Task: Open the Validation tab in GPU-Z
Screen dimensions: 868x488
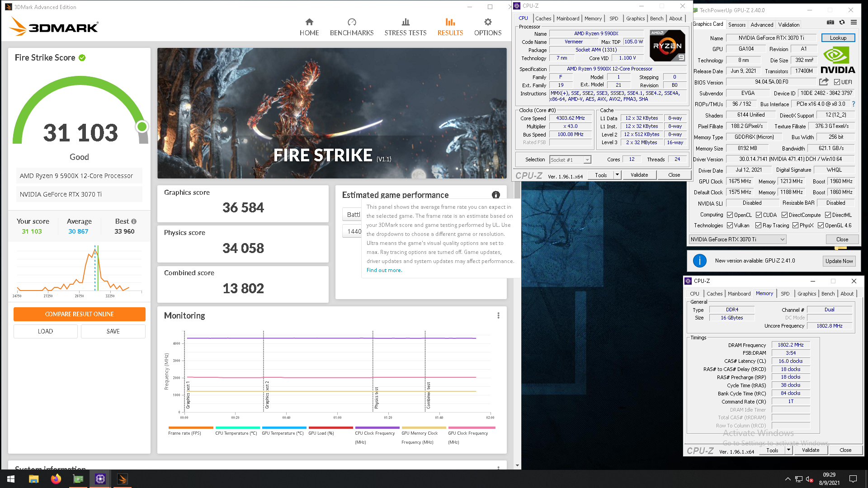Action: click(x=788, y=25)
